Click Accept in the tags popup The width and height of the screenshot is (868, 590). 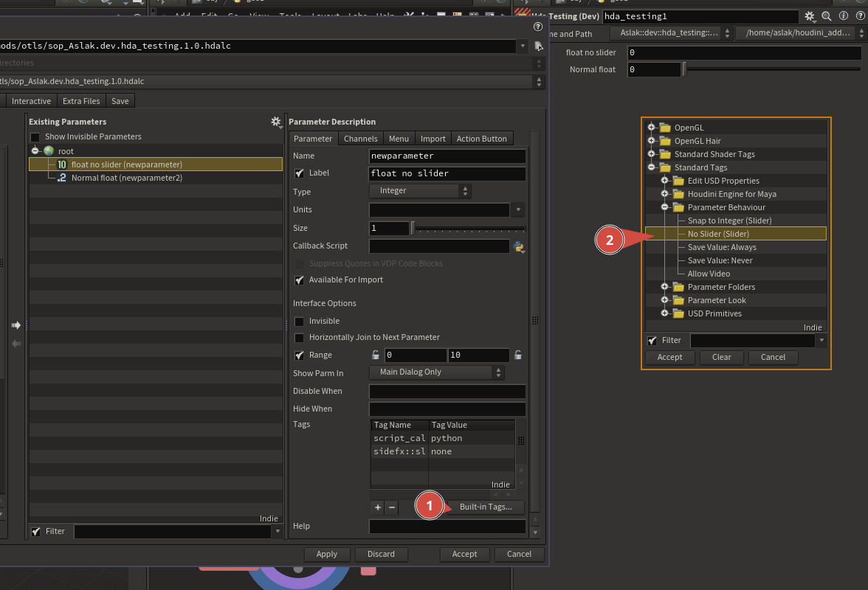pyautogui.click(x=669, y=357)
